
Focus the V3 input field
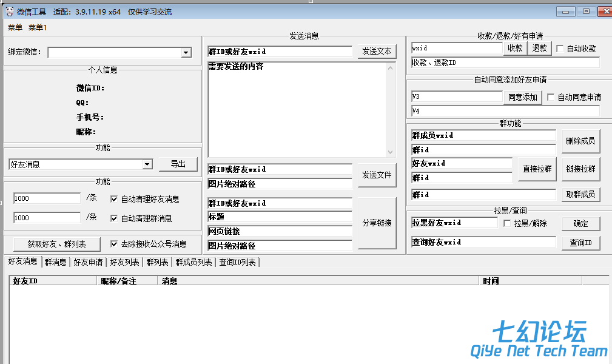point(457,96)
